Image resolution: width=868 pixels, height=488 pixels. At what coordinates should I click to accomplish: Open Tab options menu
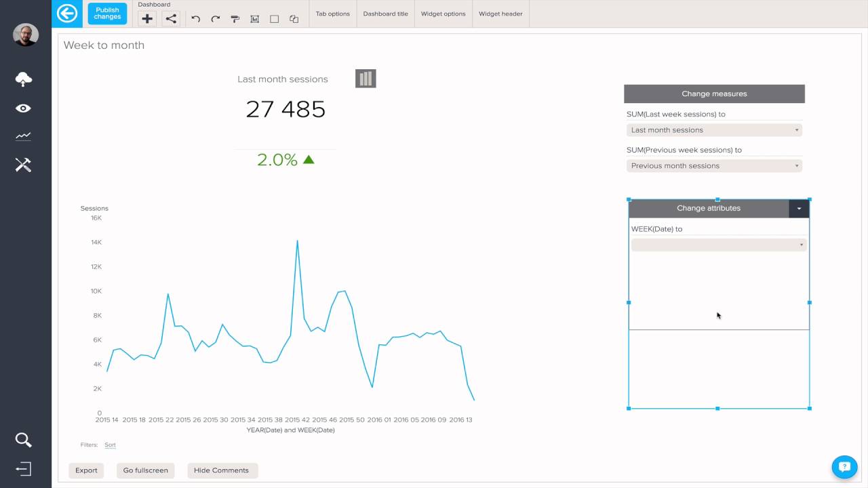point(333,14)
